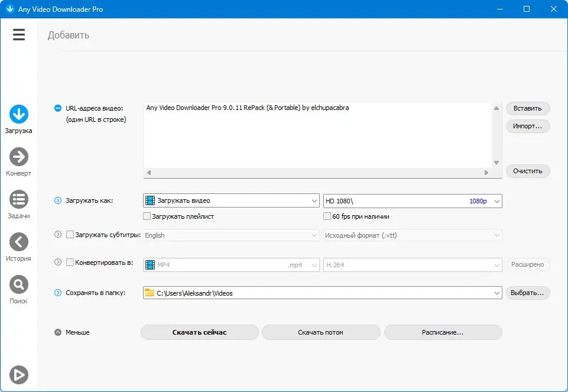568x392 pixels.
Task: View the История section
Action: [18, 243]
